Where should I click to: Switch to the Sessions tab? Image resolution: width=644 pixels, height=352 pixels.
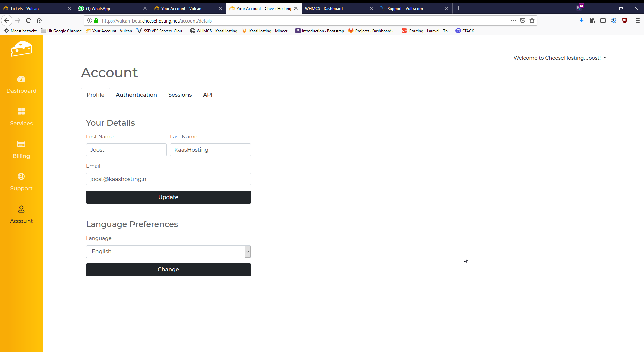180,95
